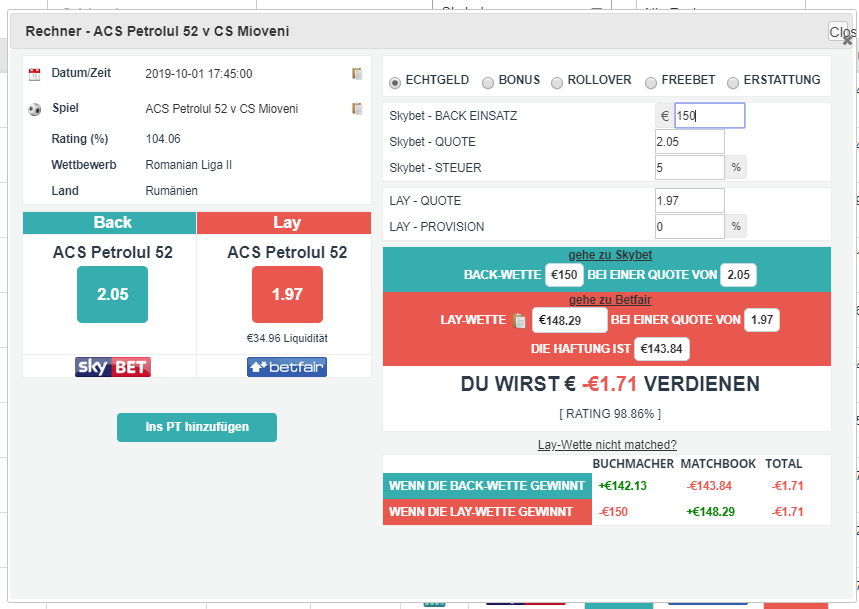859x609 pixels.
Task: Focus the LAY QUOTE input
Action: (x=690, y=200)
